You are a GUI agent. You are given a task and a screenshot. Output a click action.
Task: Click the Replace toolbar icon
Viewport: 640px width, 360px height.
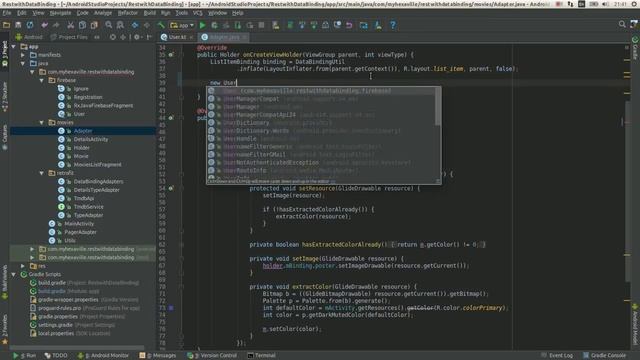coord(120,25)
